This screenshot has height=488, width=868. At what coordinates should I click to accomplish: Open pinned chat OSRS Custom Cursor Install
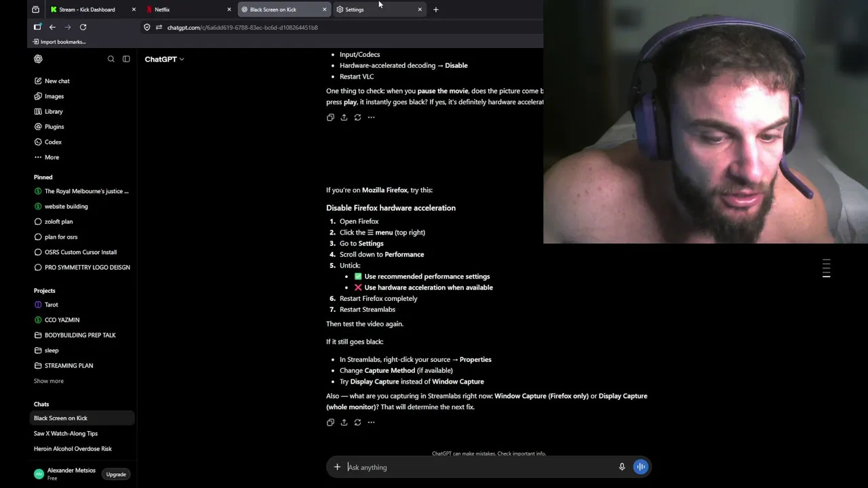tap(83, 252)
